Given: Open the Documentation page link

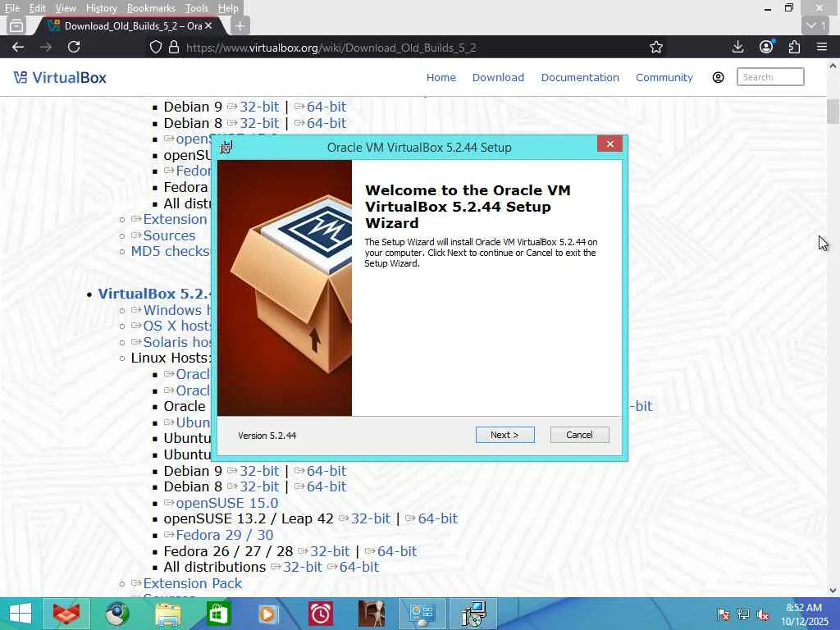Looking at the screenshot, I should [580, 78].
